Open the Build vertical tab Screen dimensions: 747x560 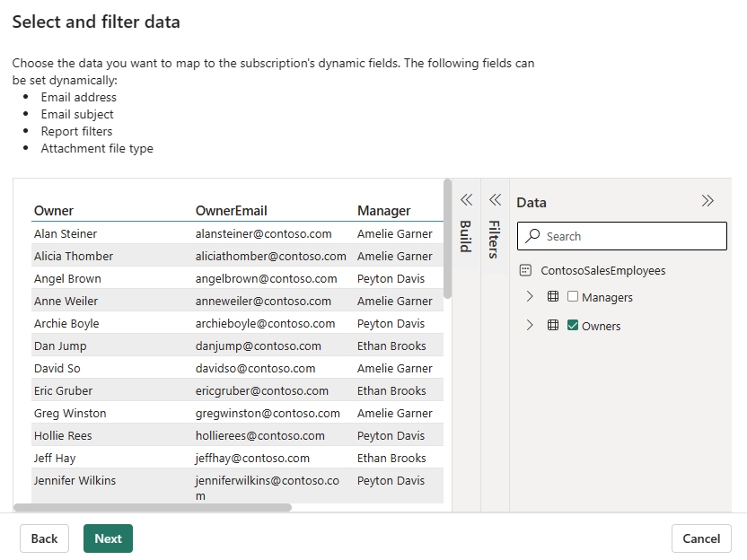pos(466,236)
